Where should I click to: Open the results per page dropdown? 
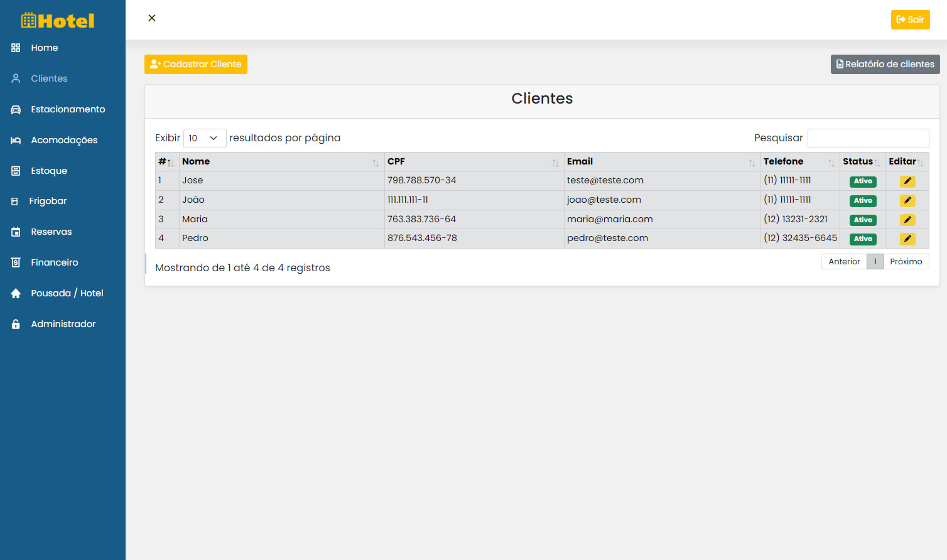pyautogui.click(x=204, y=138)
